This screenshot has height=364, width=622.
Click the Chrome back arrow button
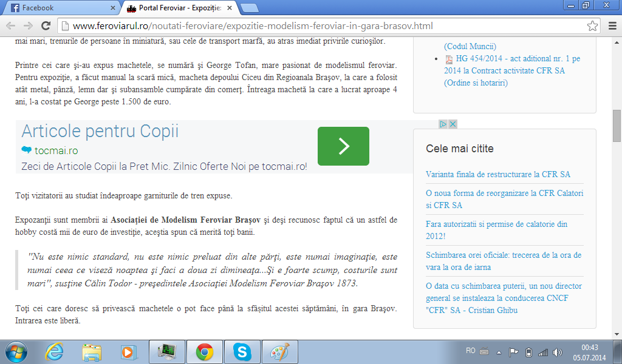[x=11, y=26]
